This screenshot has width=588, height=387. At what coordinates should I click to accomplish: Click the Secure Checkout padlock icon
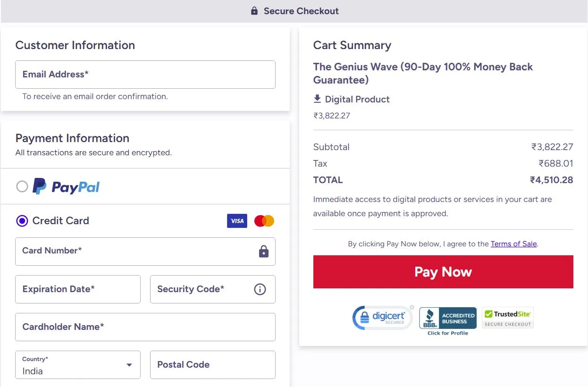254,11
